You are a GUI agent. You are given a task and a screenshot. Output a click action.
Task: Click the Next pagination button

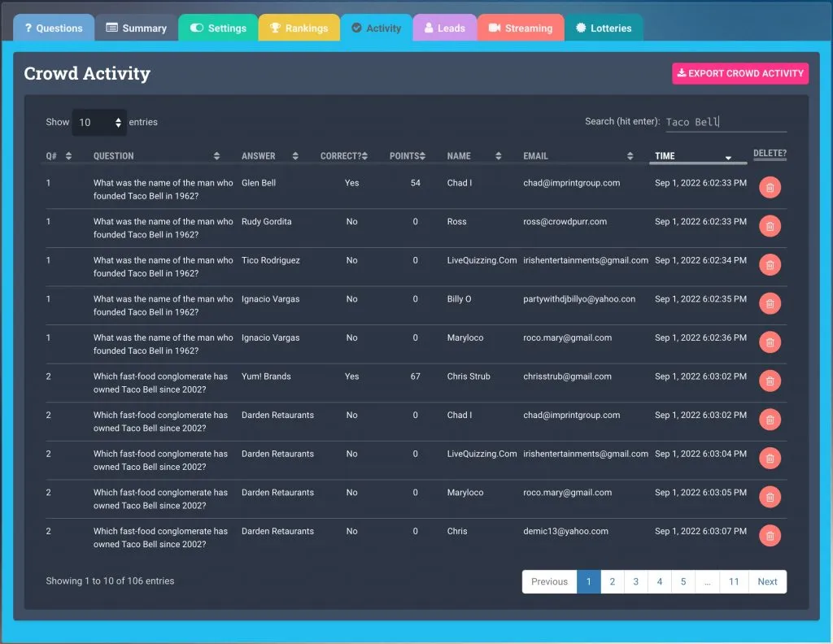(768, 581)
